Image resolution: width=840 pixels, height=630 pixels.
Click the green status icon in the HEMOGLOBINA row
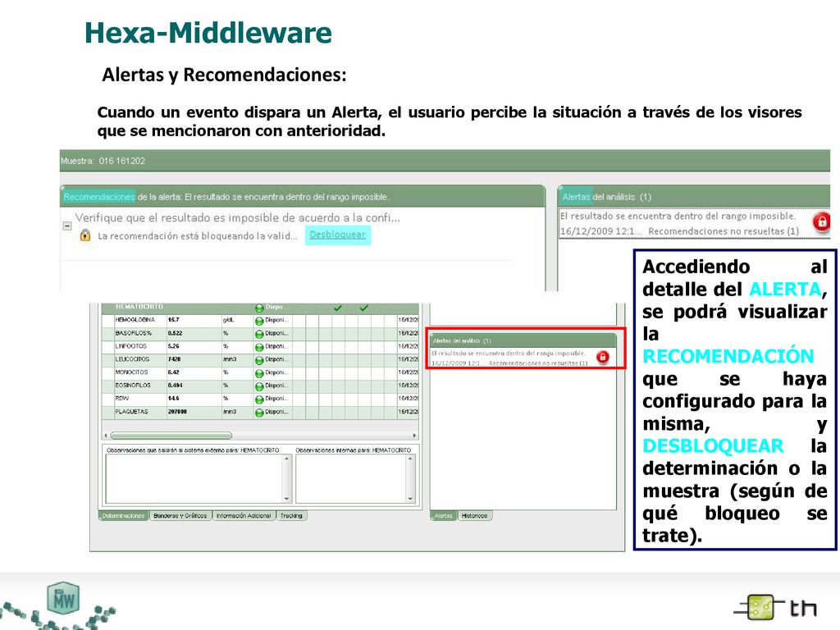259,321
